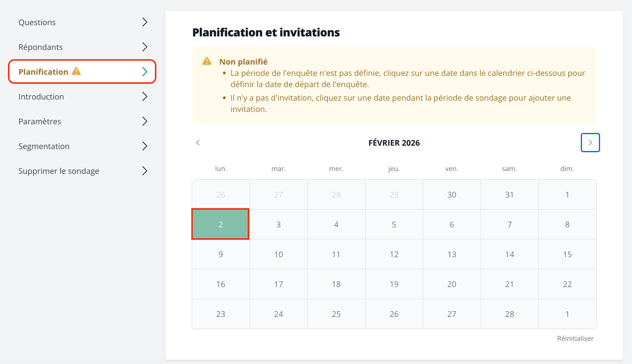The height and width of the screenshot is (364, 632).
Task: Click the Réinitialiser link
Action: 575,338
